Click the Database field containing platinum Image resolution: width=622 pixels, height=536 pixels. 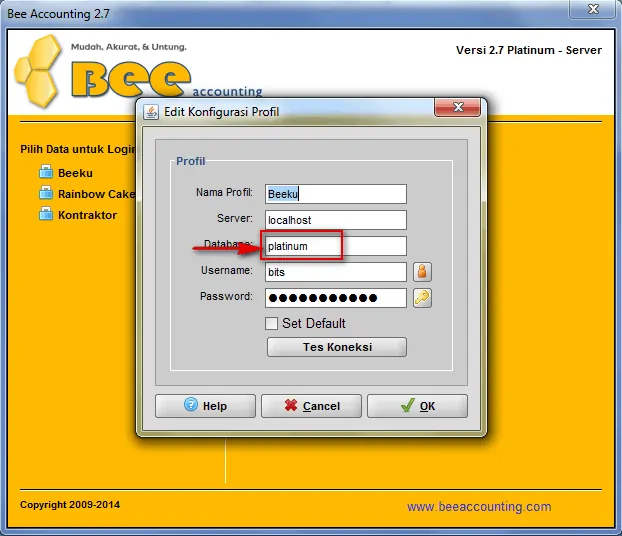336,246
